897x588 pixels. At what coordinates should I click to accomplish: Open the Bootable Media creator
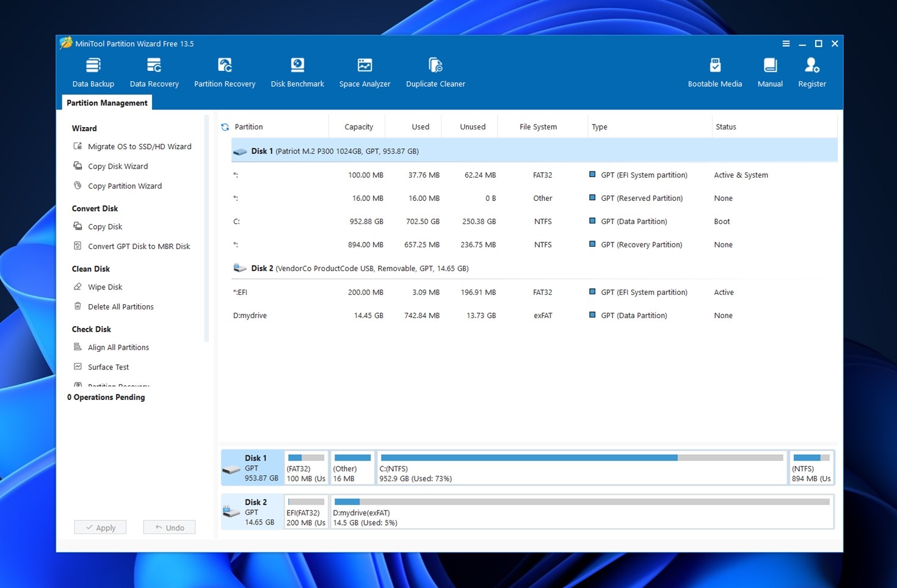pos(714,71)
